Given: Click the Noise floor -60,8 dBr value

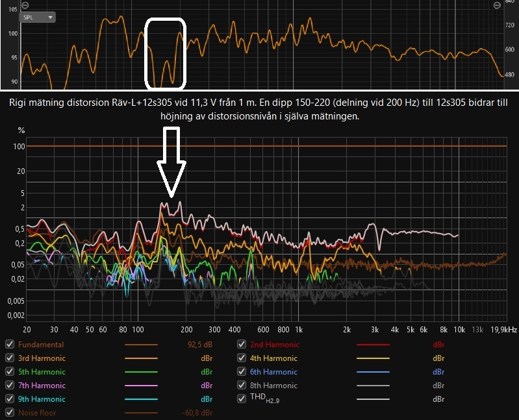Looking at the screenshot, I should tap(197, 413).
